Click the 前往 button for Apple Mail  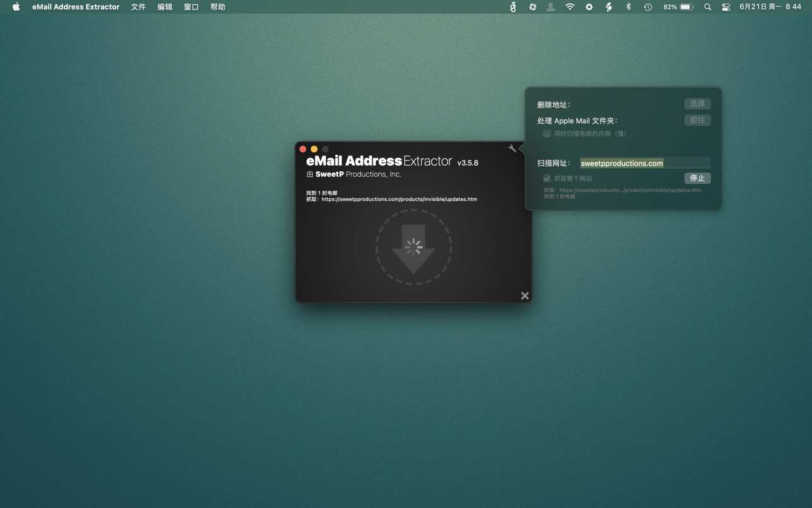click(697, 120)
